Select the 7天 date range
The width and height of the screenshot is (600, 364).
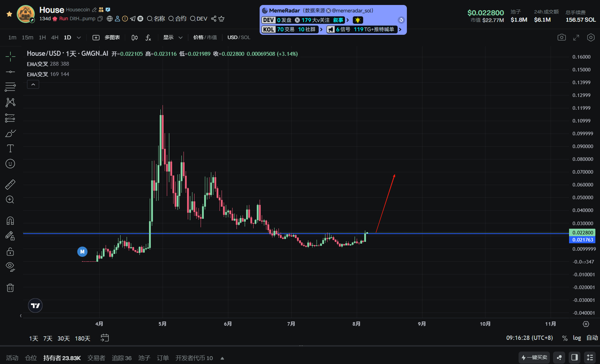47,339
